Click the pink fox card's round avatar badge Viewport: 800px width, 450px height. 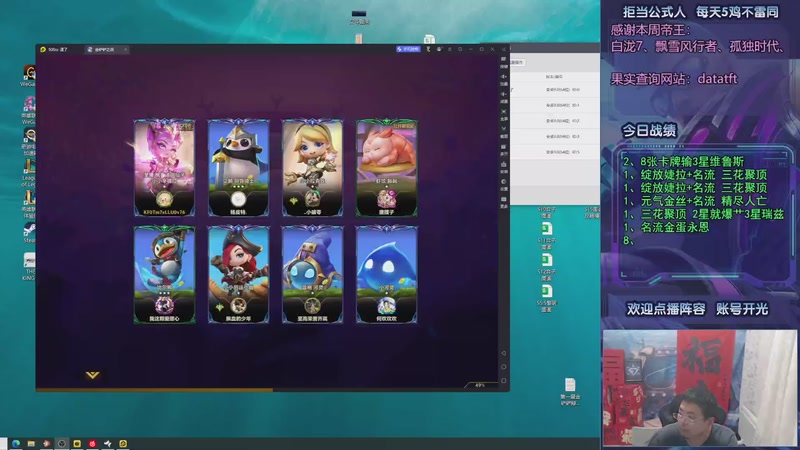click(164, 199)
